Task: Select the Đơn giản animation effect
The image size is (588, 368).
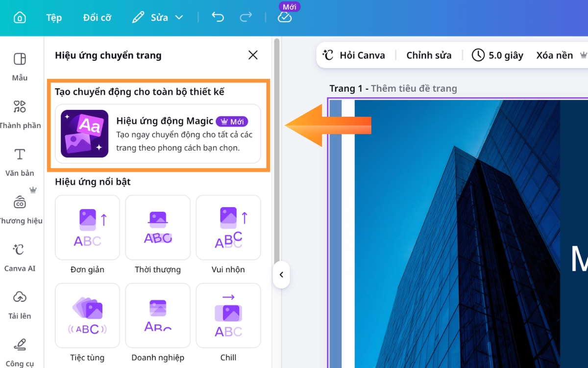Action: [x=87, y=228]
